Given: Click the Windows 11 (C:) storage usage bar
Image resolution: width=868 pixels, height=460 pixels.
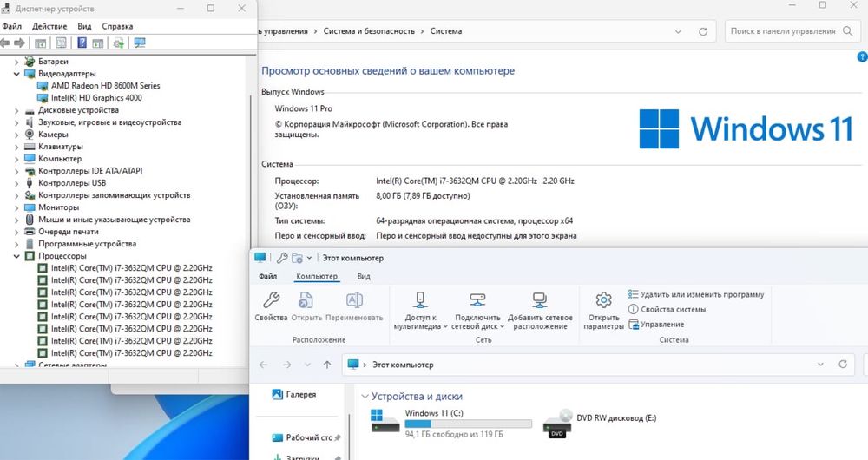Looking at the screenshot, I should tap(469, 424).
